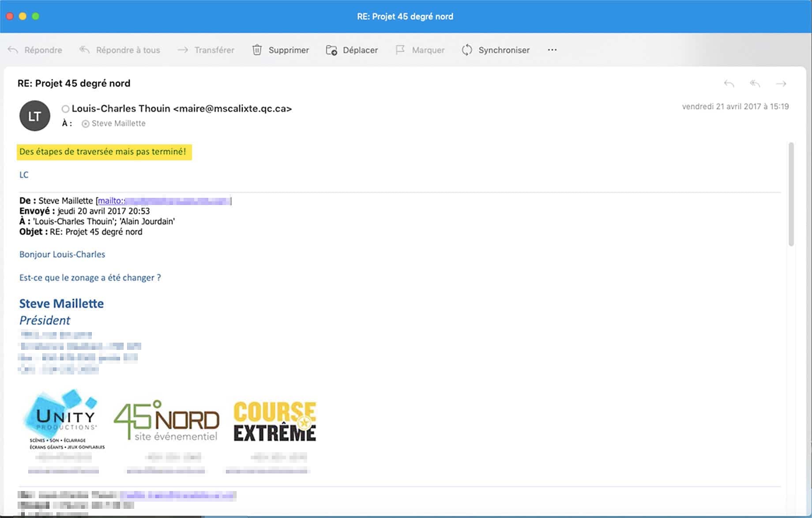Click the Répondre à tous double-arrow icon
This screenshot has height=518, width=812.
tap(84, 50)
